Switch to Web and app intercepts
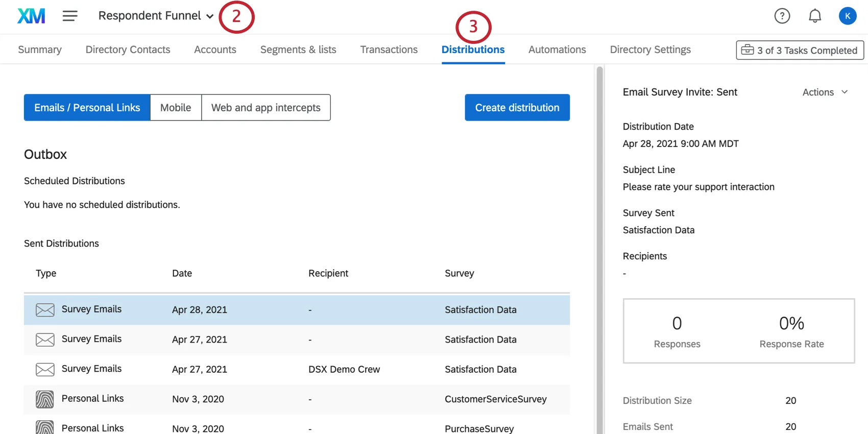This screenshot has height=434, width=868. (x=266, y=108)
